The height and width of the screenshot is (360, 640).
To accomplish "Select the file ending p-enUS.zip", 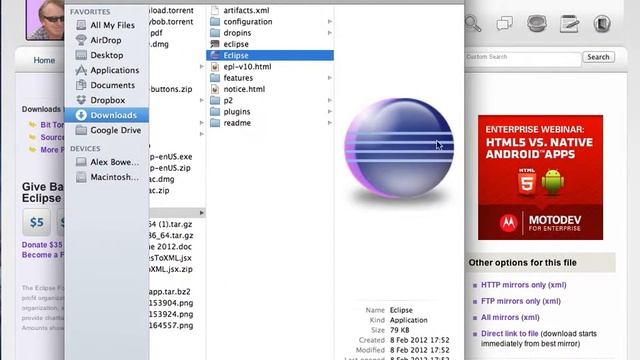I will (170, 168).
